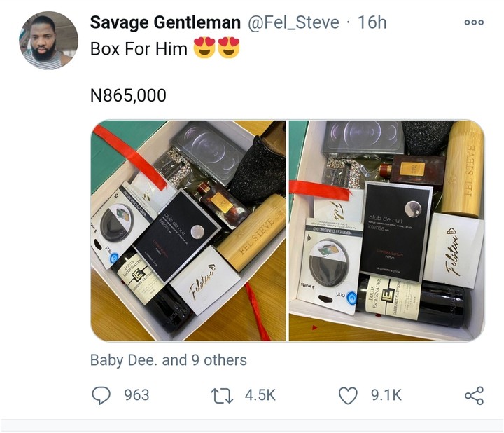Select the "Box For Him" tweet text
This screenshot has width=504, height=433.
click(x=138, y=50)
